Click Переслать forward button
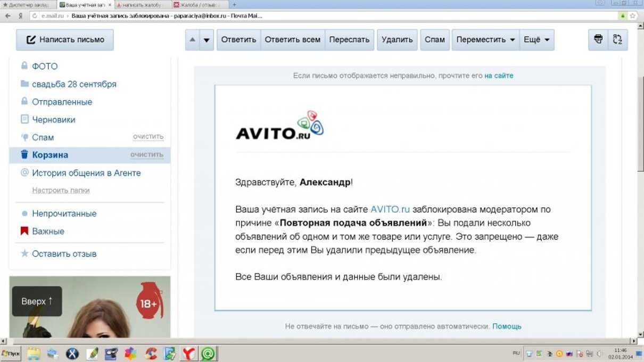This screenshot has height=362, width=644. point(349,40)
